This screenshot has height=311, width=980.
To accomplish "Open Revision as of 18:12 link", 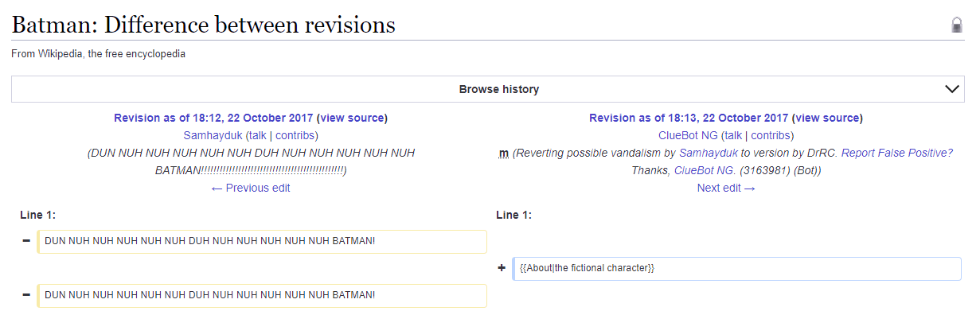I will click(x=215, y=118).
